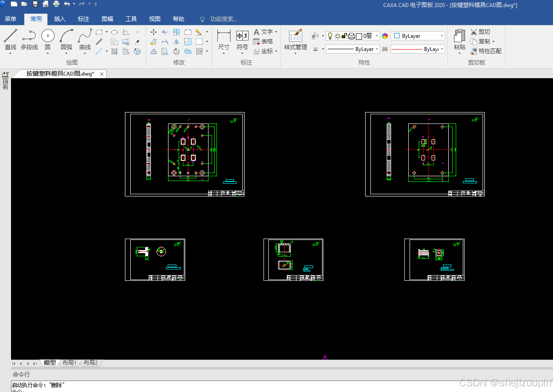The height and width of the screenshot is (392, 553).
Task: Open the 菜单 menu
Action: point(10,19)
